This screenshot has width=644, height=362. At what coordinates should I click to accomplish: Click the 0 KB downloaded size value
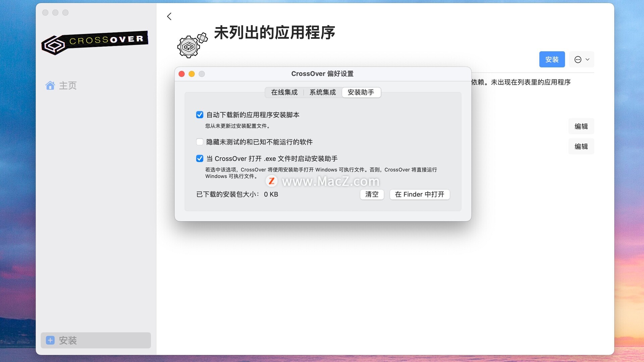pyautogui.click(x=271, y=194)
